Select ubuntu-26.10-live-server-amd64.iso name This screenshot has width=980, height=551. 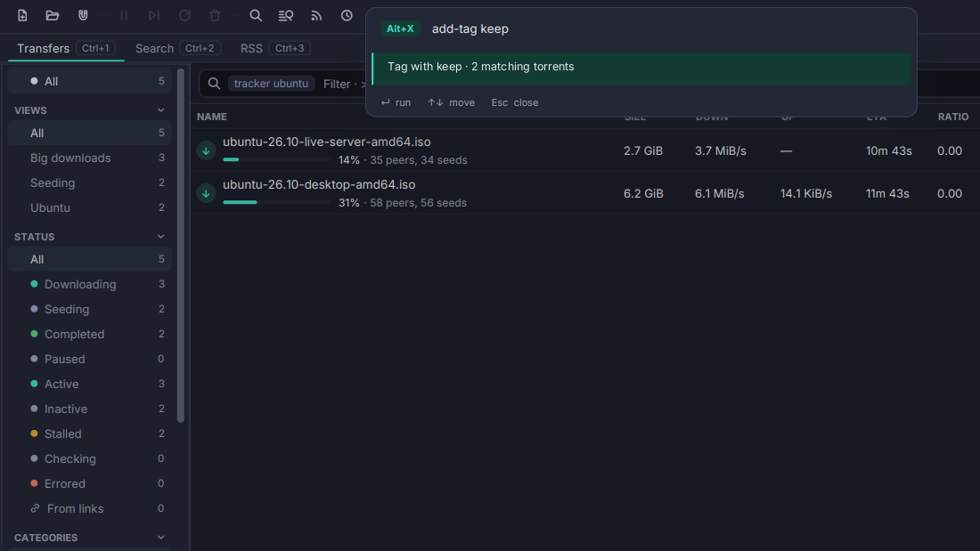[x=327, y=142]
